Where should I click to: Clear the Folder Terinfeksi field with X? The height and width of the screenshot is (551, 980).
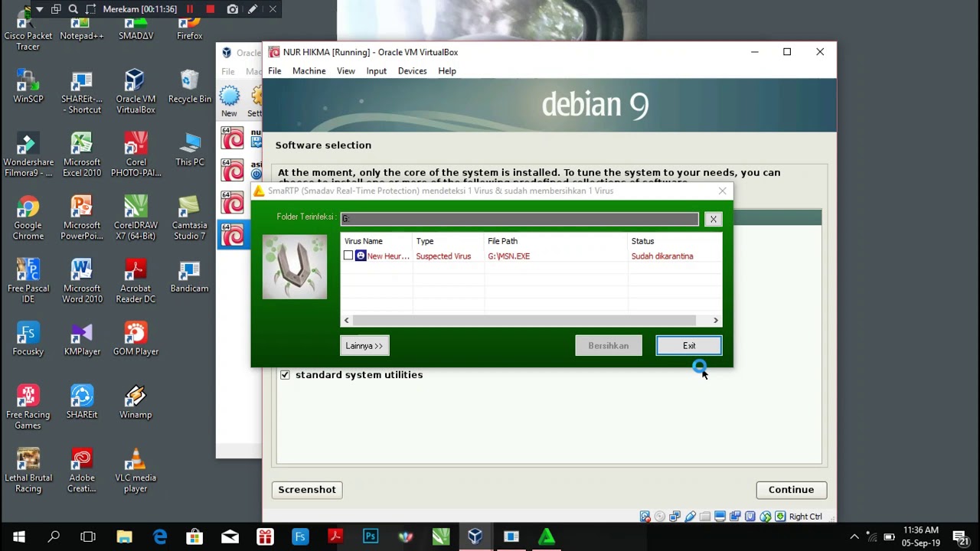[x=713, y=219]
